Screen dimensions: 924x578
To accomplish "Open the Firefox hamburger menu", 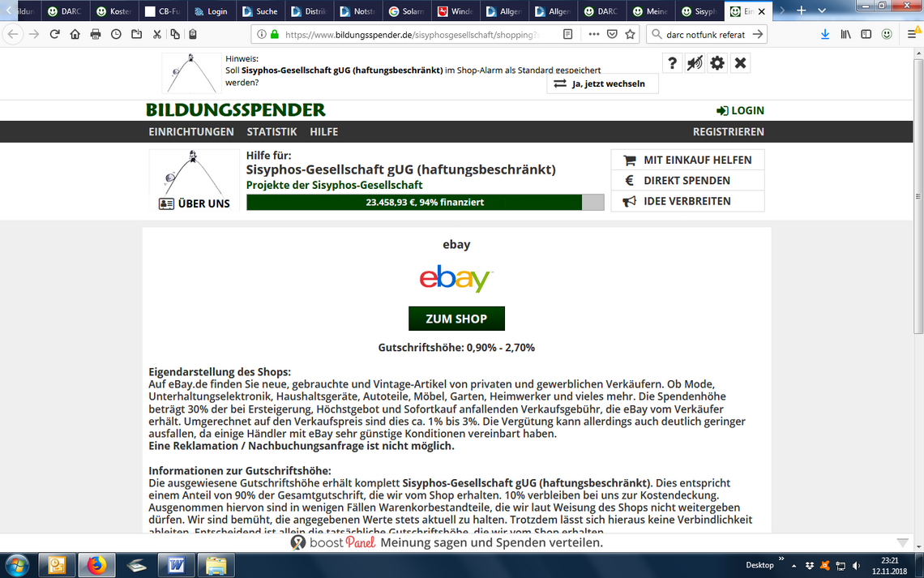I will pyautogui.click(x=912, y=34).
